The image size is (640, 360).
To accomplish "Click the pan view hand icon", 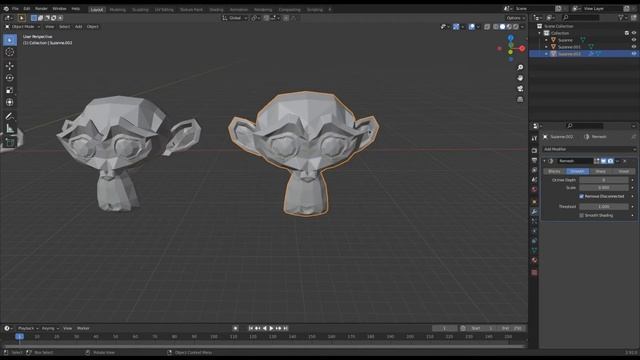I will coord(520,78).
